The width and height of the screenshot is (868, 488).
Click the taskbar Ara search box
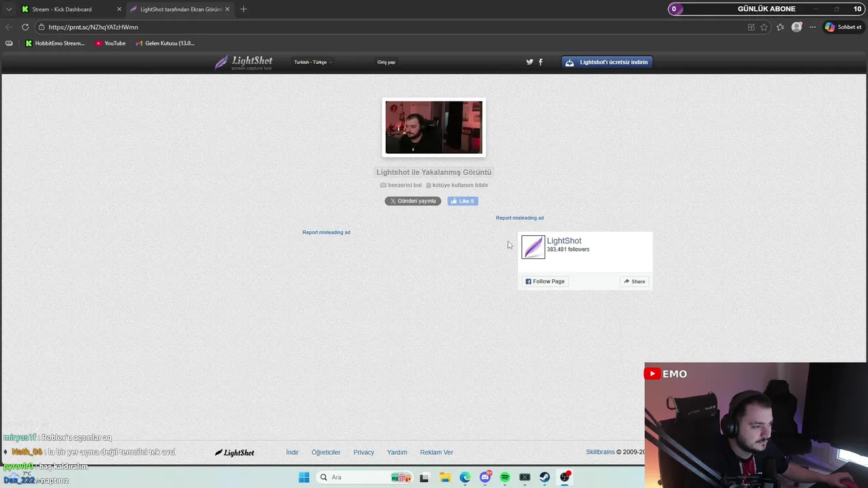[365, 477]
